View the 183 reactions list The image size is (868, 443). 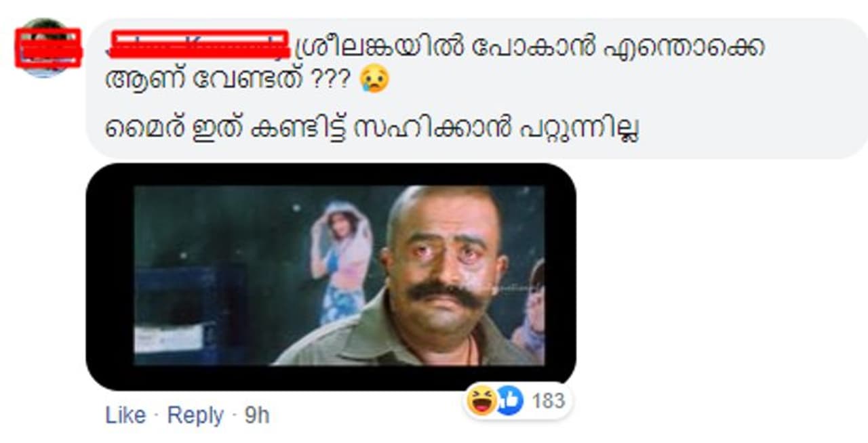[548, 401]
